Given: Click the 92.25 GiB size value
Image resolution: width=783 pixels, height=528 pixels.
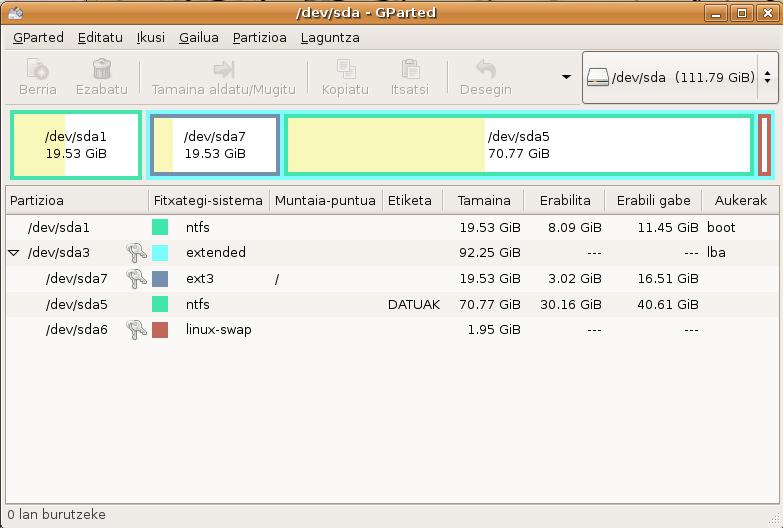Looking at the screenshot, I should [x=490, y=253].
